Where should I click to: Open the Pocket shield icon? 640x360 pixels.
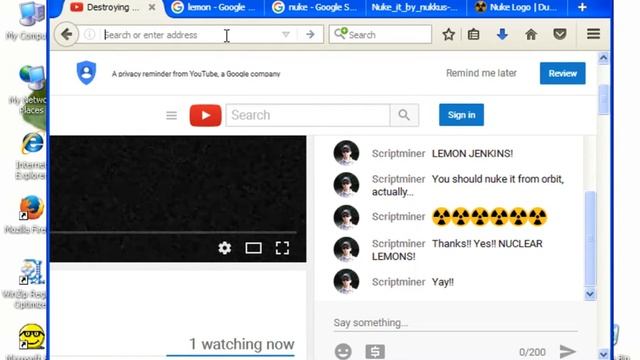coord(560,34)
